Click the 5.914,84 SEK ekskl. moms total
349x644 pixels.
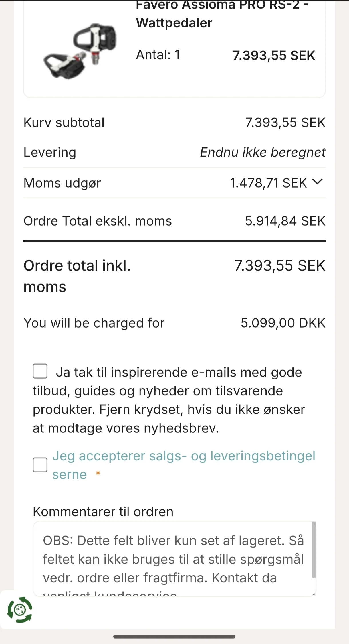pyautogui.click(x=285, y=221)
